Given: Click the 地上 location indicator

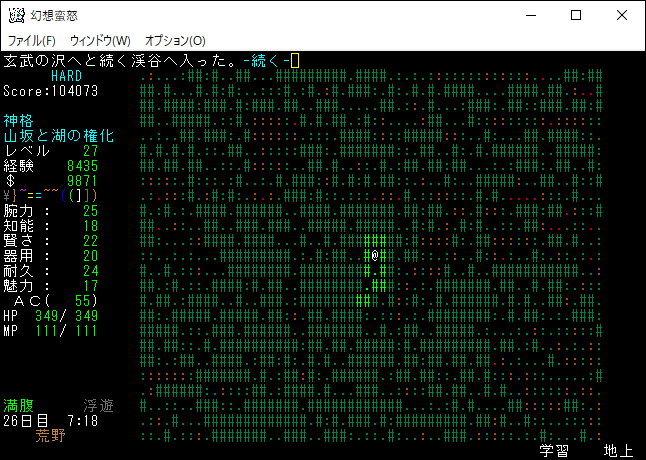Looking at the screenshot, I should tap(618, 451).
